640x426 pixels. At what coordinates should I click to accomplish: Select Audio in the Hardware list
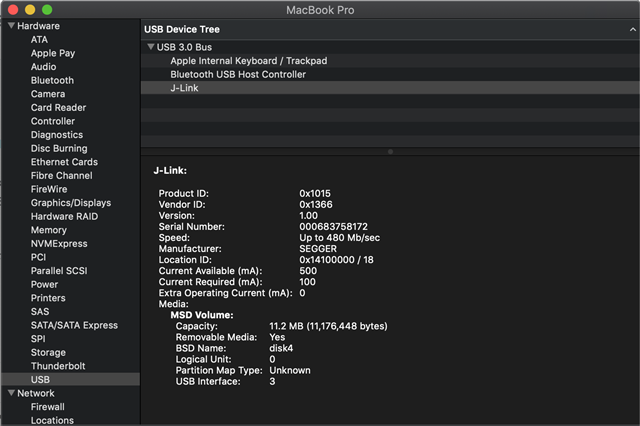coord(44,67)
